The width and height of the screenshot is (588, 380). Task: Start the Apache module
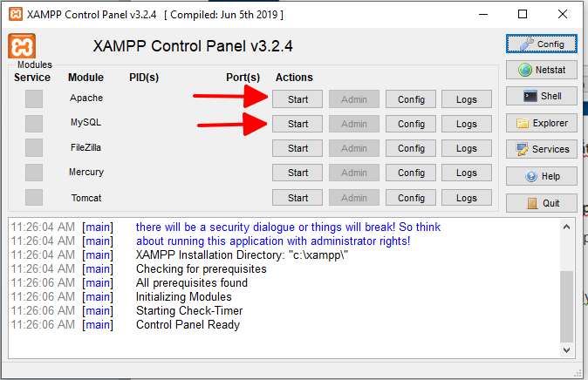tap(297, 99)
